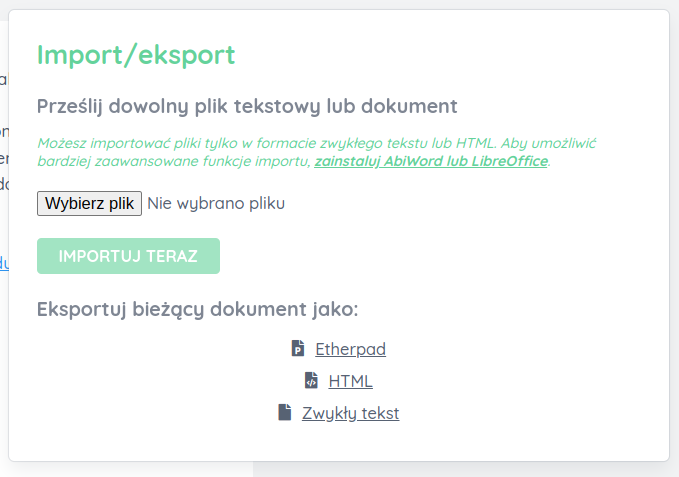The image size is (679, 477).
Task: Click the Prześlij dowolny plik tekstowy heading
Action: tap(247, 106)
